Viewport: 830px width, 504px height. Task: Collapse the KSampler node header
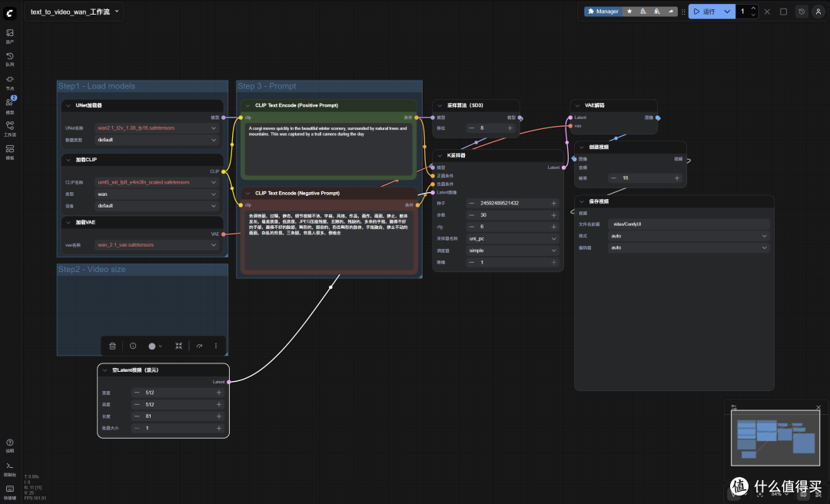pyautogui.click(x=440, y=156)
